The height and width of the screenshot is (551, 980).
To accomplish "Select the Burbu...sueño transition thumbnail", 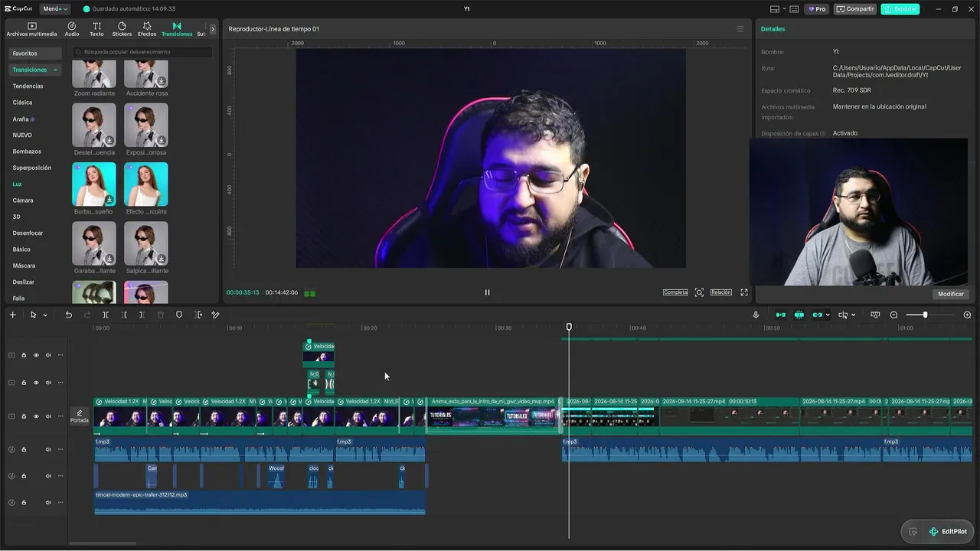I will click(94, 184).
